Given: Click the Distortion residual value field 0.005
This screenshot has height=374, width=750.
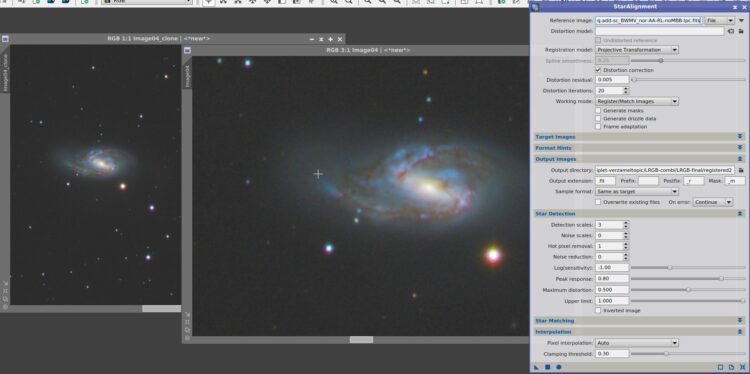Looking at the screenshot, I should pyautogui.click(x=612, y=79).
